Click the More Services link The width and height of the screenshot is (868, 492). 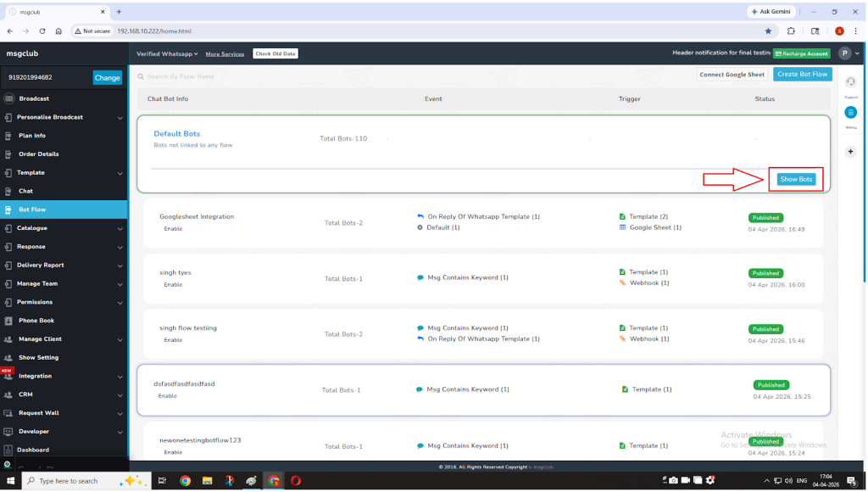[225, 53]
